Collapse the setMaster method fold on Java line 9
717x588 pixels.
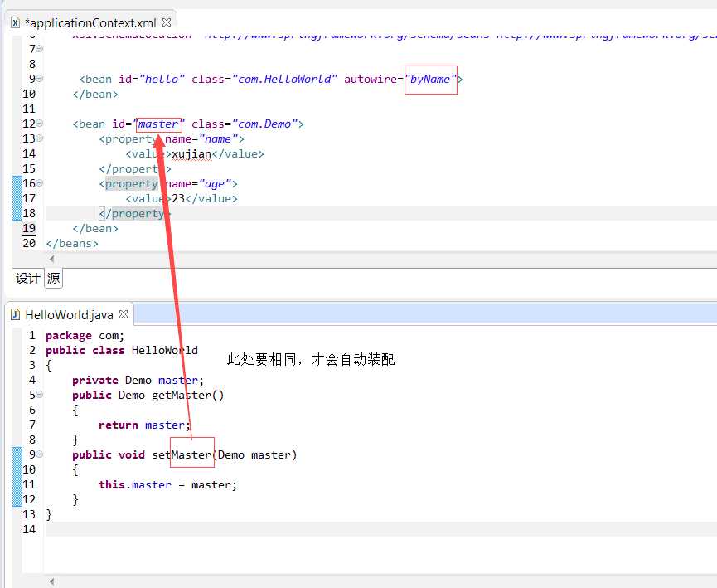click(x=40, y=454)
